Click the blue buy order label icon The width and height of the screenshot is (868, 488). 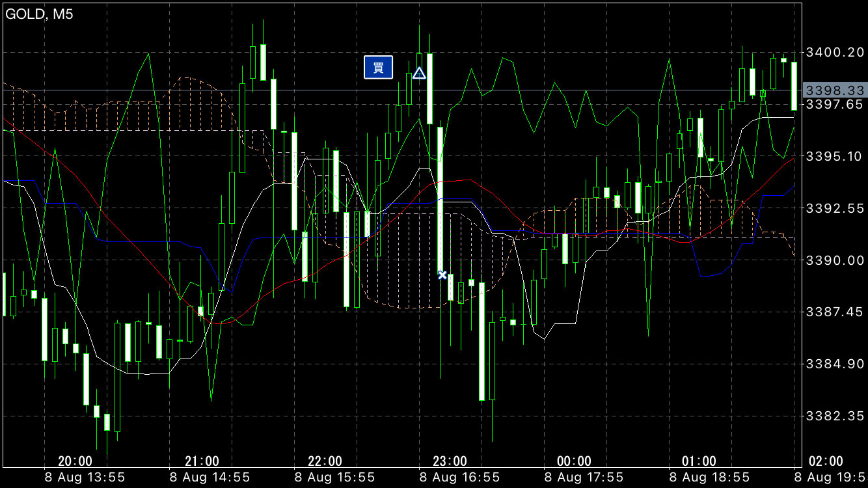[x=378, y=67]
